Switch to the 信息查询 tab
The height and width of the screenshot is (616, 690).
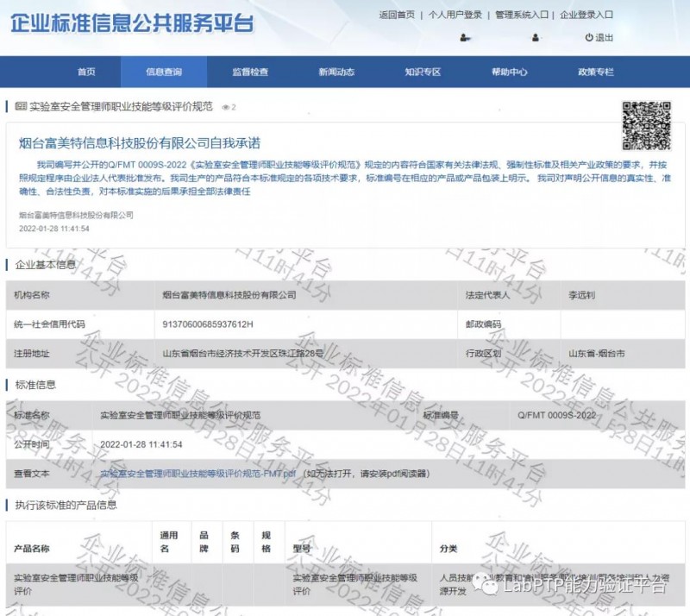164,72
